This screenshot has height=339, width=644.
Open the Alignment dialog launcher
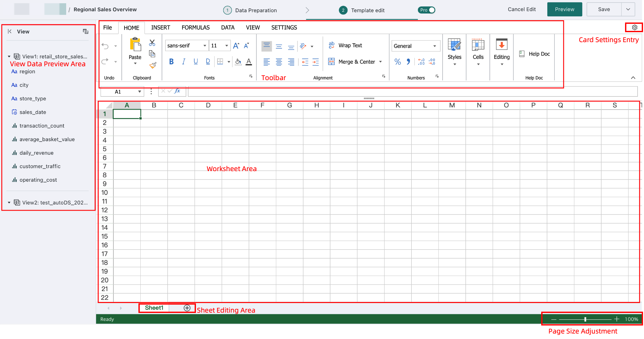point(384,76)
